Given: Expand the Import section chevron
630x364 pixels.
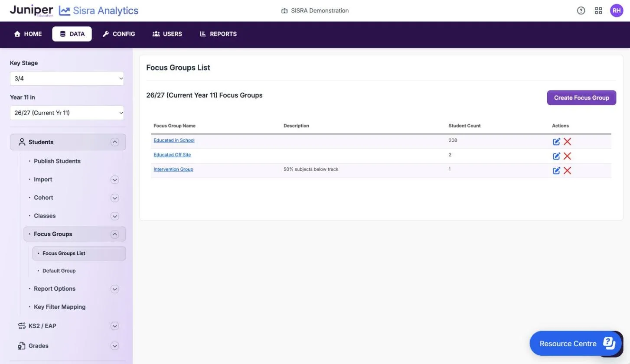Looking at the screenshot, I should (114, 179).
